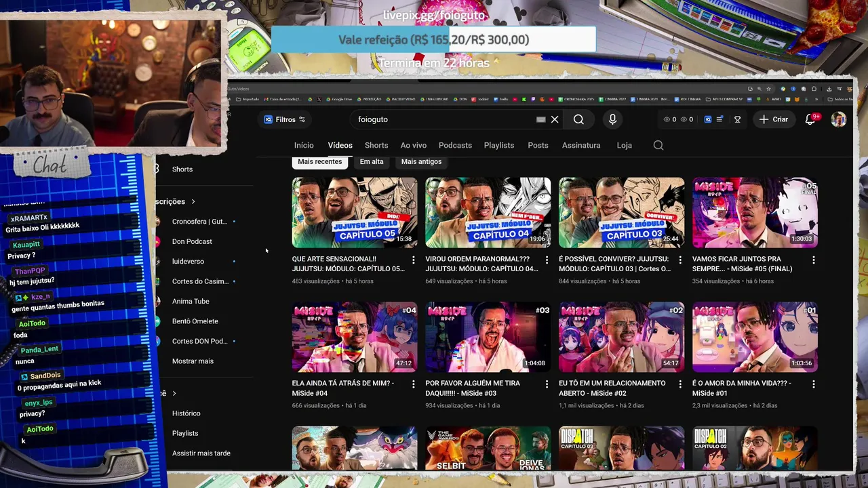Viewport: 868px width, 488px height.
Task: Open Cronosfera channel in subscriptions
Action: [199, 222]
